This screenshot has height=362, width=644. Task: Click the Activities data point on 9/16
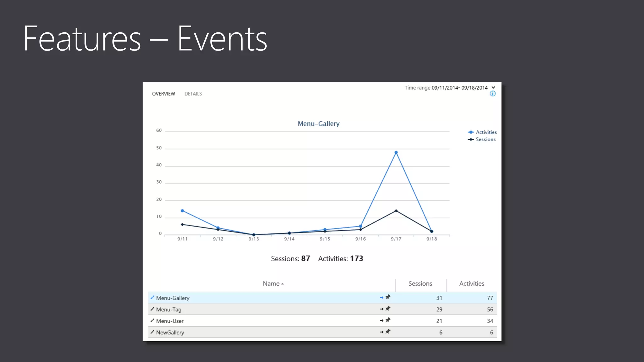(x=361, y=226)
